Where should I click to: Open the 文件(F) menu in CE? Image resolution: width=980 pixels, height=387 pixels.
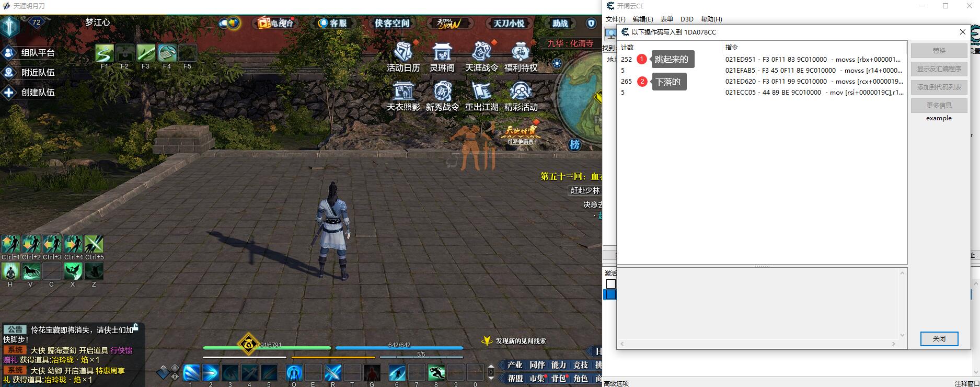tap(615, 19)
